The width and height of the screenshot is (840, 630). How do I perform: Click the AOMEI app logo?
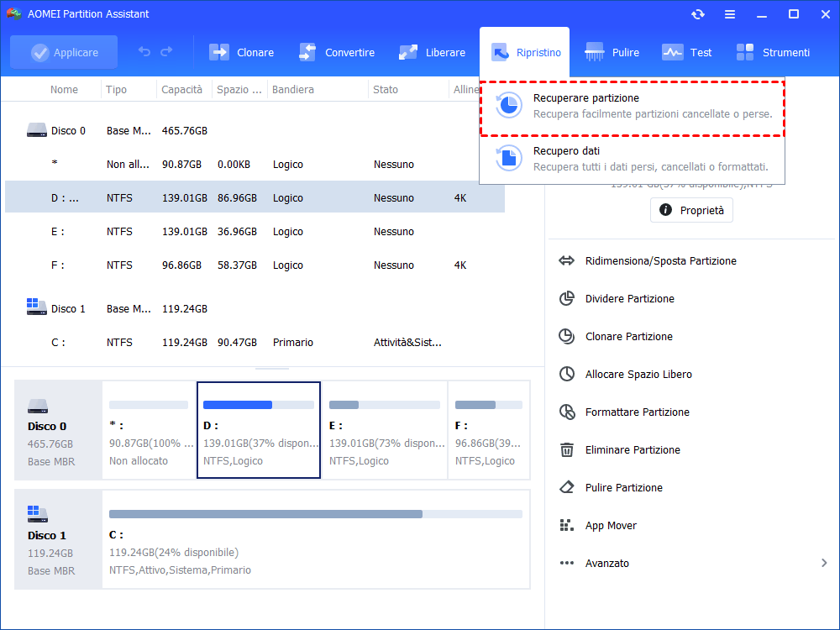[13, 13]
